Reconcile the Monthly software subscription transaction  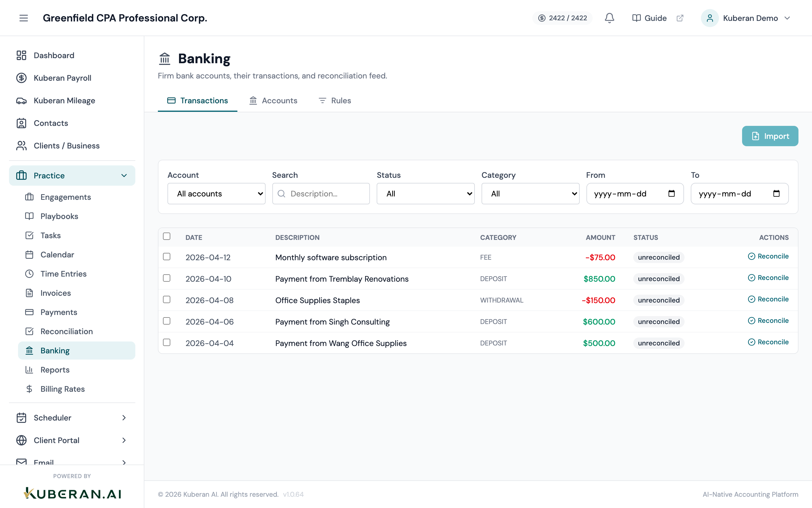pos(768,256)
